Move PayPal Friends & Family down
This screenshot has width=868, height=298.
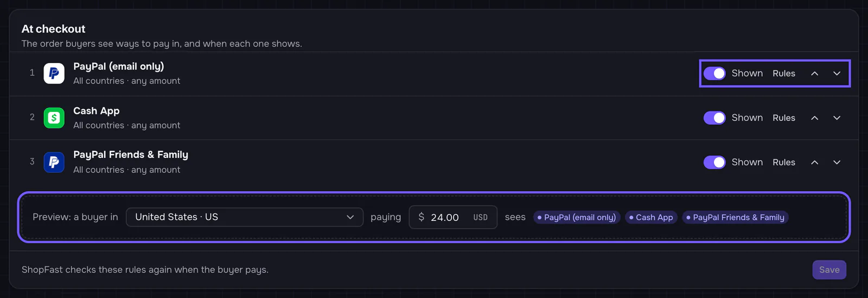[x=837, y=162]
